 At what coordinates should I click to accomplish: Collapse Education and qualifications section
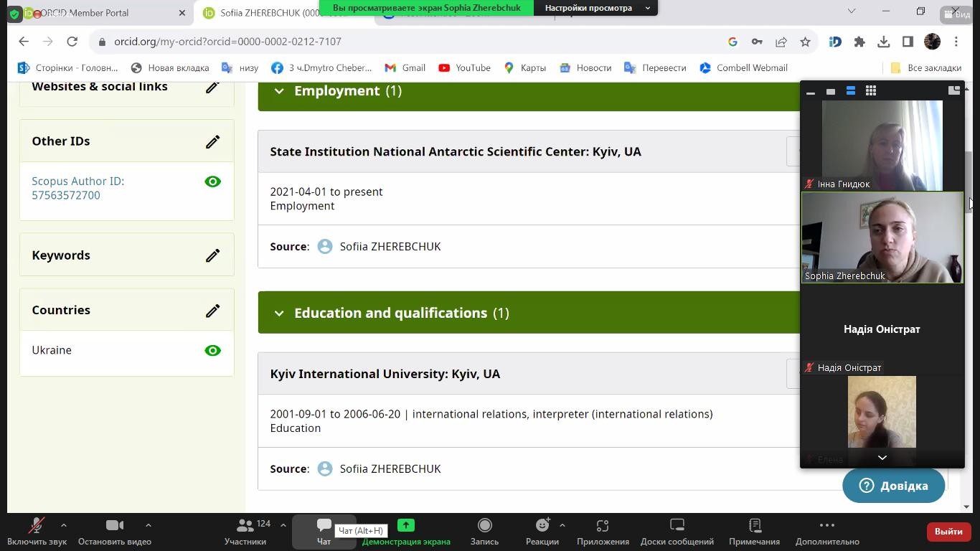click(279, 314)
